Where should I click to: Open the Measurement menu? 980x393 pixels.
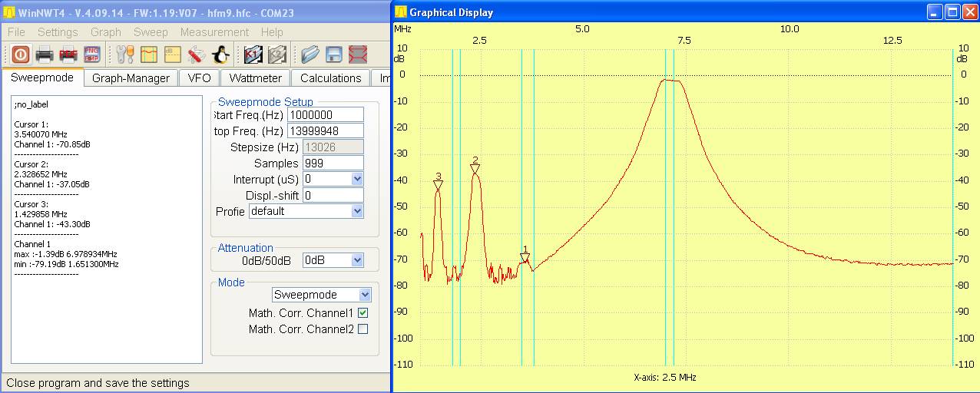(x=214, y=32)
